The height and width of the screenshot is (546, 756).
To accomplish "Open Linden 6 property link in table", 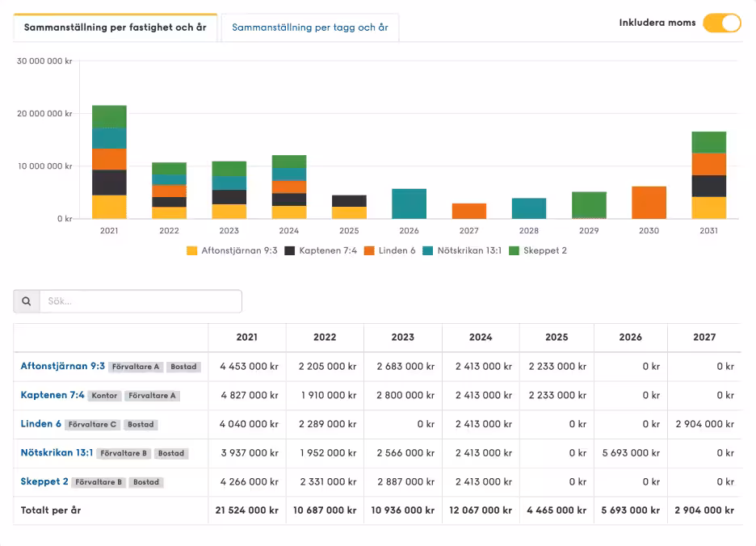I will click(x=41, y=424).
